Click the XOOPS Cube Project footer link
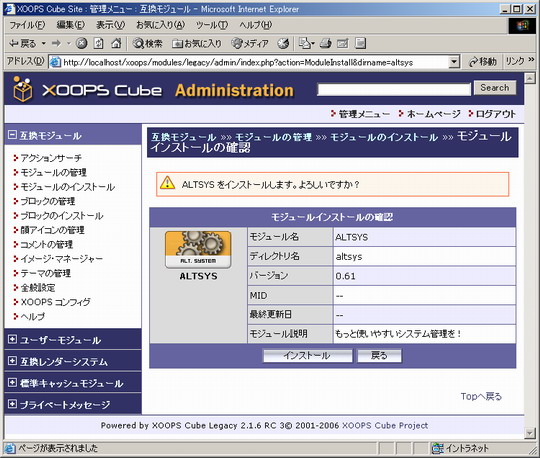 pyautogui.click(x=385, y=426)
